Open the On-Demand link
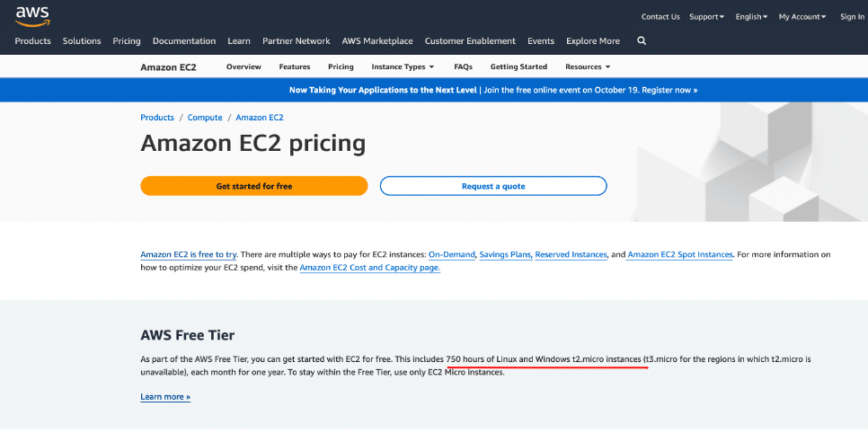 coord(452,254)
